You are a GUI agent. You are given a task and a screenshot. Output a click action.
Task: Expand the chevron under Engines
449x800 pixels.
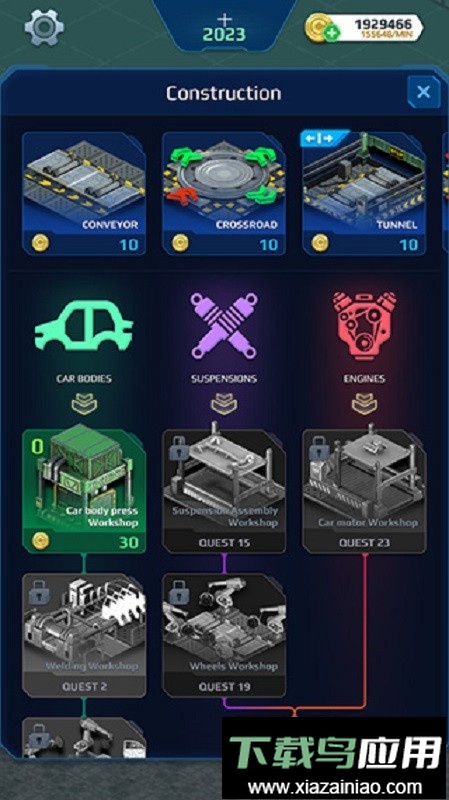(364, 404)
